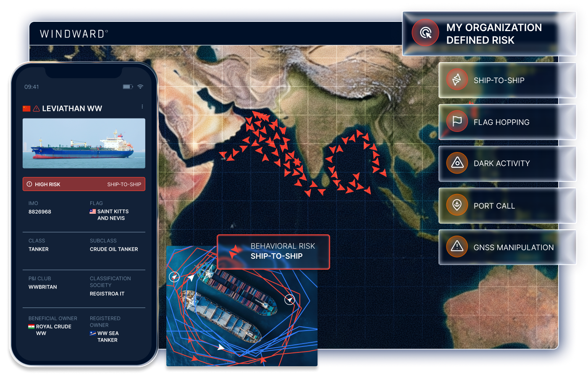
Task: Click the China flag icon next to vessel name
Action: (26, 109)
